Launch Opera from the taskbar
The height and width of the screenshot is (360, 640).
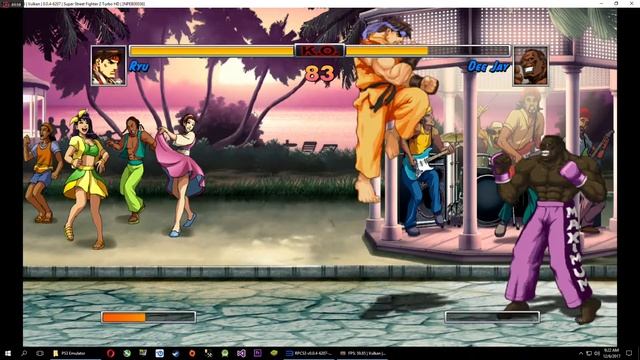click(111, 353)
